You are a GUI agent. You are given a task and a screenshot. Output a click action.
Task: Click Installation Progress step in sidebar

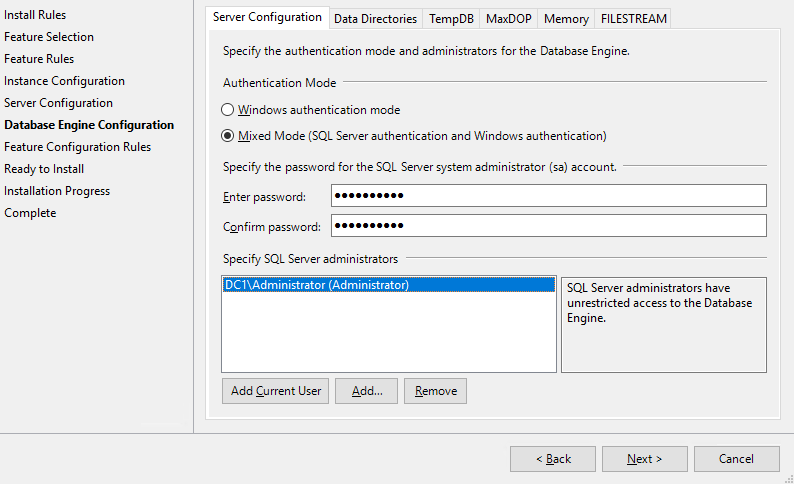pyautogui.click(x=57, y=191)
